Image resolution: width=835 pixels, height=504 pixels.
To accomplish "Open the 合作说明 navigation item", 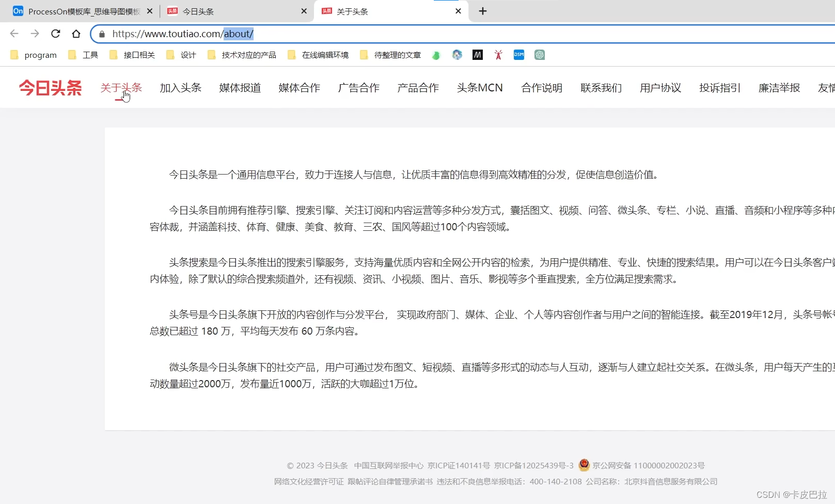I will (542, 88).
